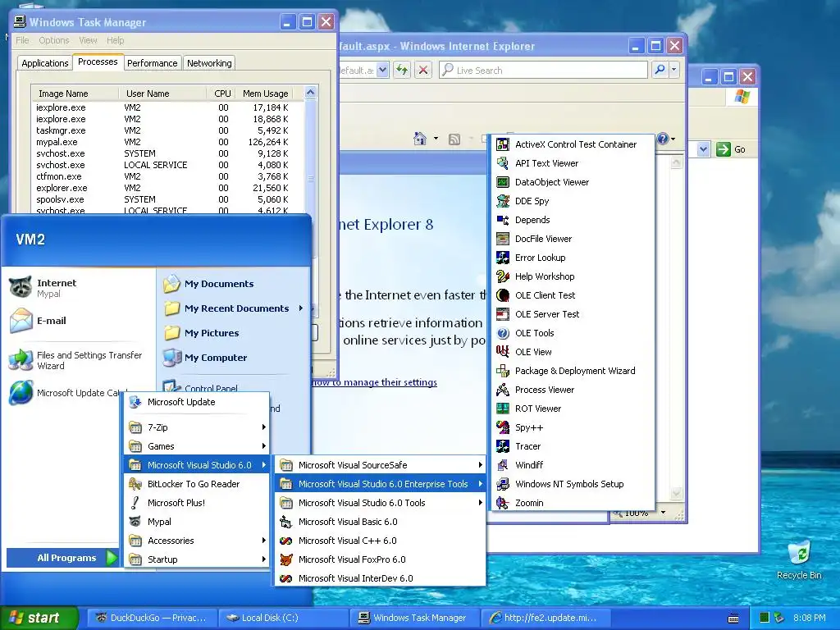Screen dimensions: 840x630
Task: Open Options menu in Task Manager
Action: tap(54, 40)
